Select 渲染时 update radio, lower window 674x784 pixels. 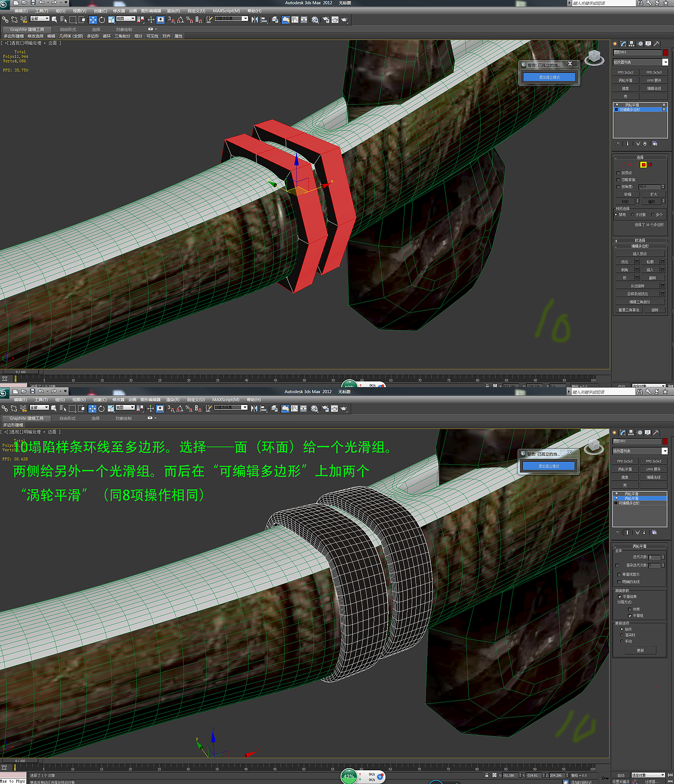click(x=622, y=635)
